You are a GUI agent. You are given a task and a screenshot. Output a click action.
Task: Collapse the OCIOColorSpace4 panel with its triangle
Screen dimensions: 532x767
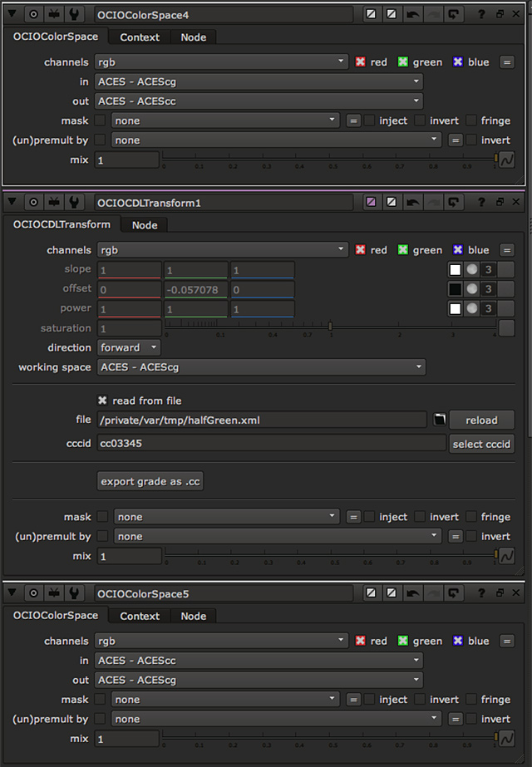coord(13,14)
